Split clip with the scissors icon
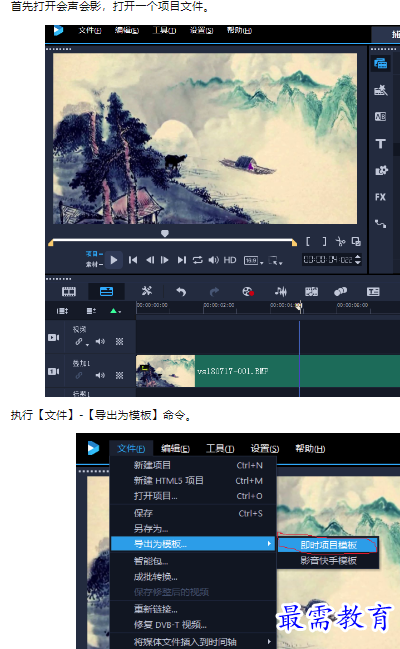The height and width of the screenshot is (649, 400). 340,241
